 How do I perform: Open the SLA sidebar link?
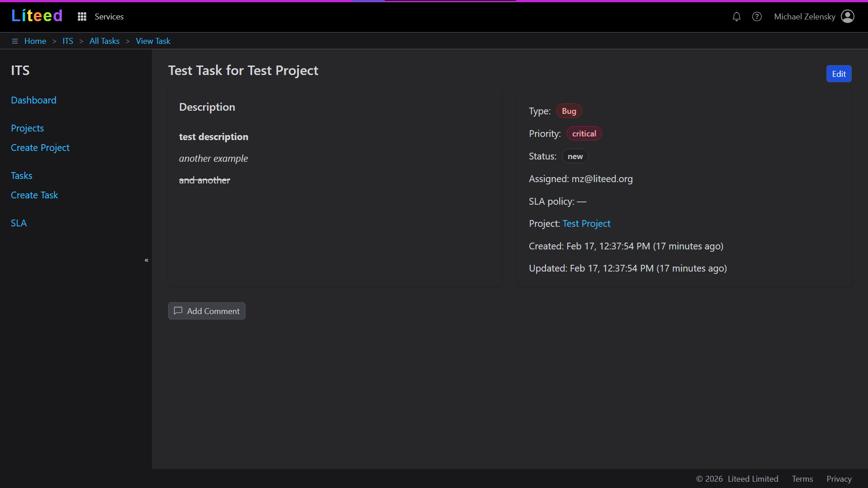pyautogui.click(x=19, y=223)
